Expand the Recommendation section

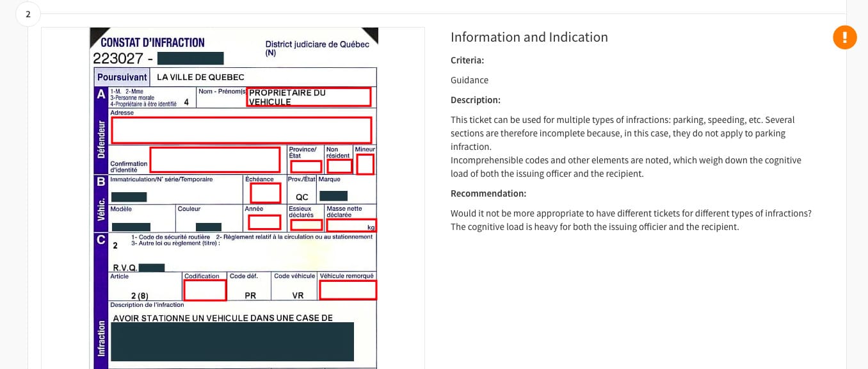click(488, 193)
